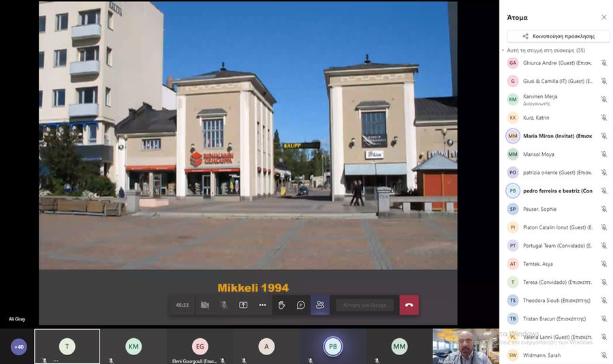Screen dimensions: 613x364
Task: Open the more actions ellipsis menu
Action: pyautogui.click(x=262, y=305)
